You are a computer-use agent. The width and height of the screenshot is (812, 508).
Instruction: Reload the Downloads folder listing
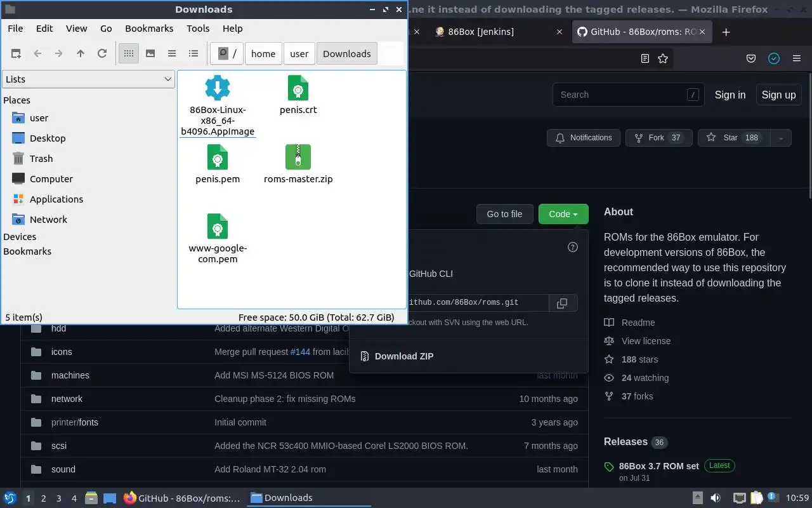[102, 54]
